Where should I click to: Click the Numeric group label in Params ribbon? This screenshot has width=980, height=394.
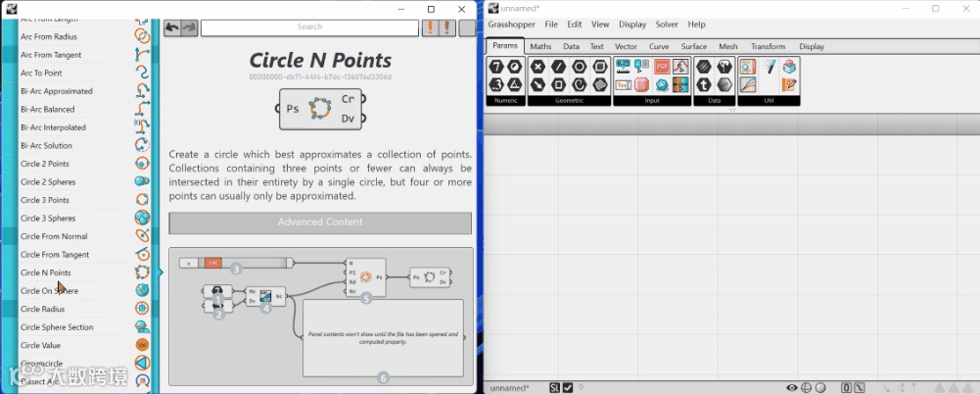(x=505, y=100)
